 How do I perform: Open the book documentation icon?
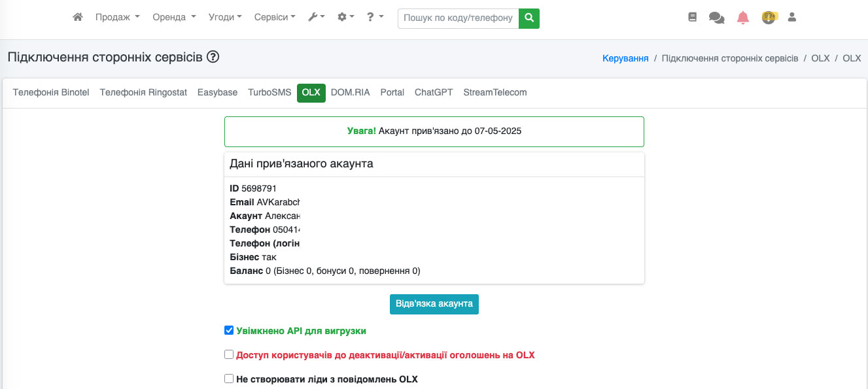pos(693,18)
